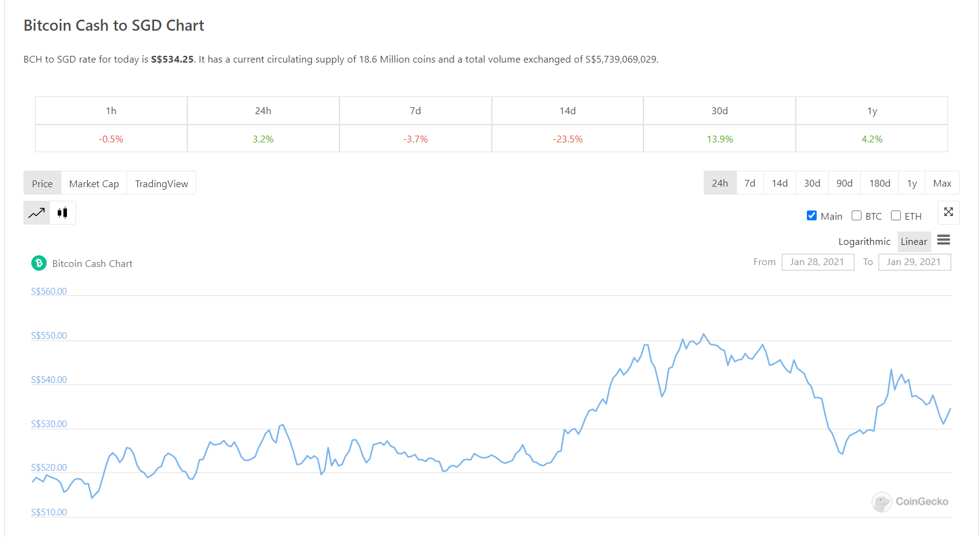Image resolution: width=980 pixels, height=537 pixels.
Task: Select the 30d time range button
Action: pos(812,183)
